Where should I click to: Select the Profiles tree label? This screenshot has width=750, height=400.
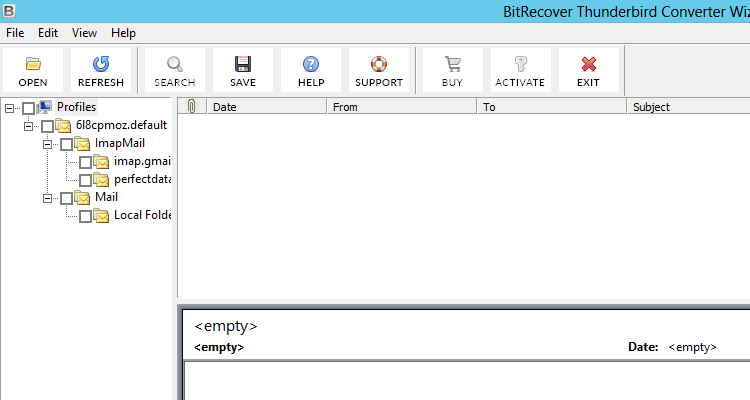77,107
